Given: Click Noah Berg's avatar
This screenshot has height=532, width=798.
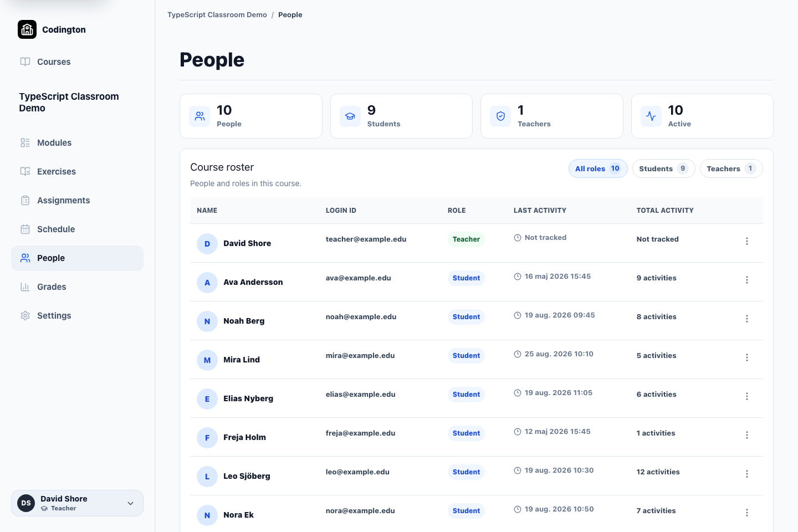Looking at the screenshot, I should 207,321.
